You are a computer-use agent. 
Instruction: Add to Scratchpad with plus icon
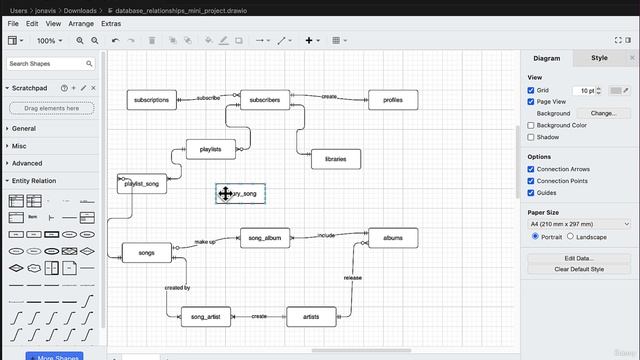(x=74, y=88)
